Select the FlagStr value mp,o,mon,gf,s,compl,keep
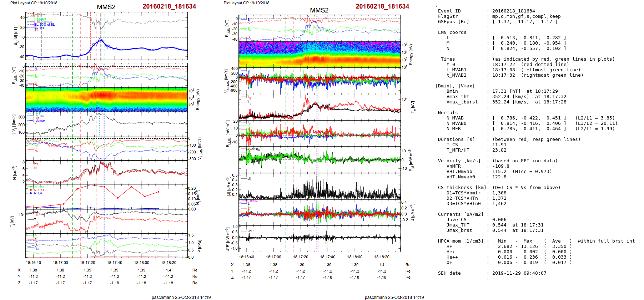Image resolution: width=644 pixels, height=300 pixels. 527,16
